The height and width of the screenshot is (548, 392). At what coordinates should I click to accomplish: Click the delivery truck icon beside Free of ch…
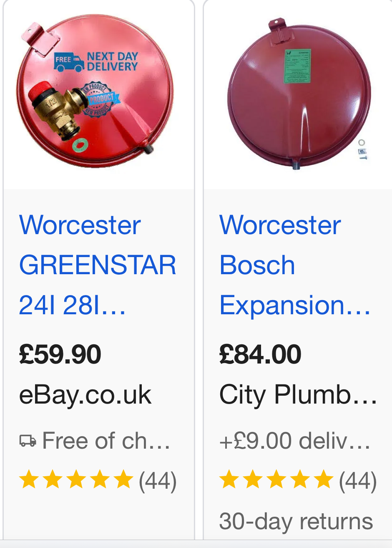click(x=28, y=441)
